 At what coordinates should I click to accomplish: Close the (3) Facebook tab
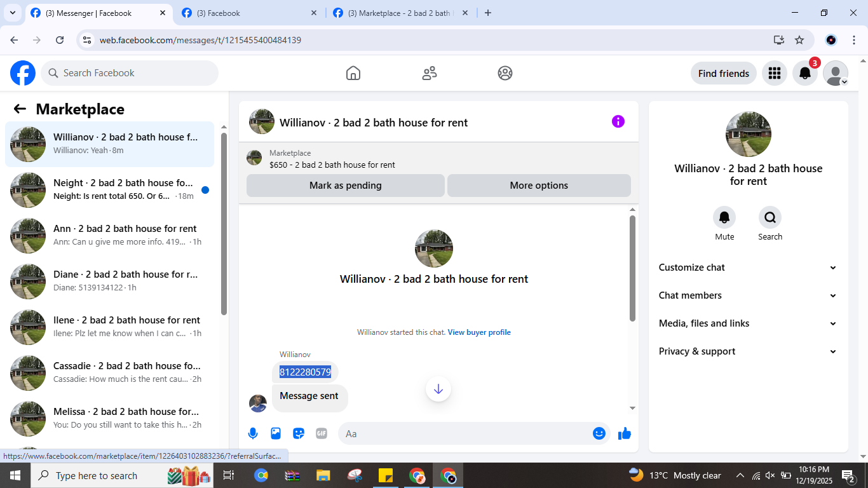coord(314,13)
